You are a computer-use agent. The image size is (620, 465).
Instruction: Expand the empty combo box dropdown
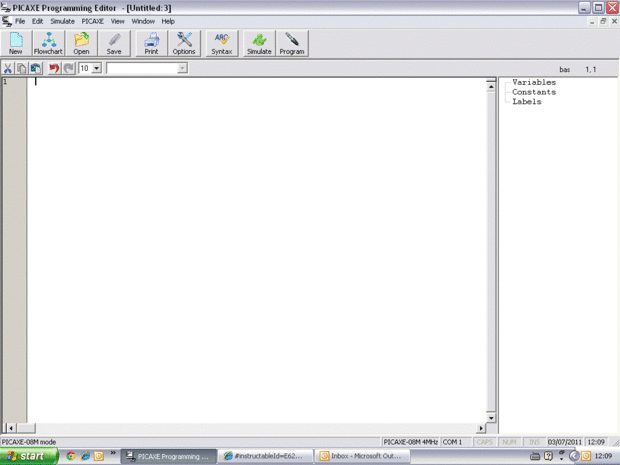[182, 68]
